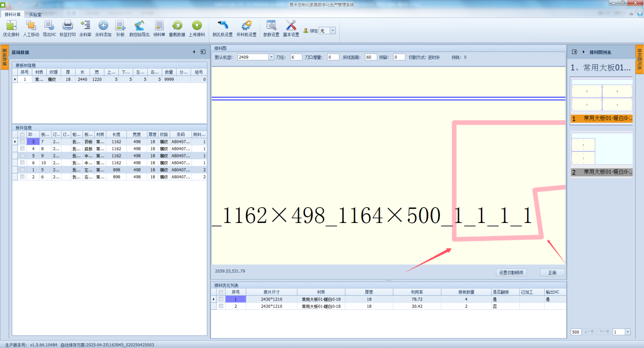Click the 长度 column header in 板件信息
Viewport: 644px width, 348px height.
click(116, 134)
